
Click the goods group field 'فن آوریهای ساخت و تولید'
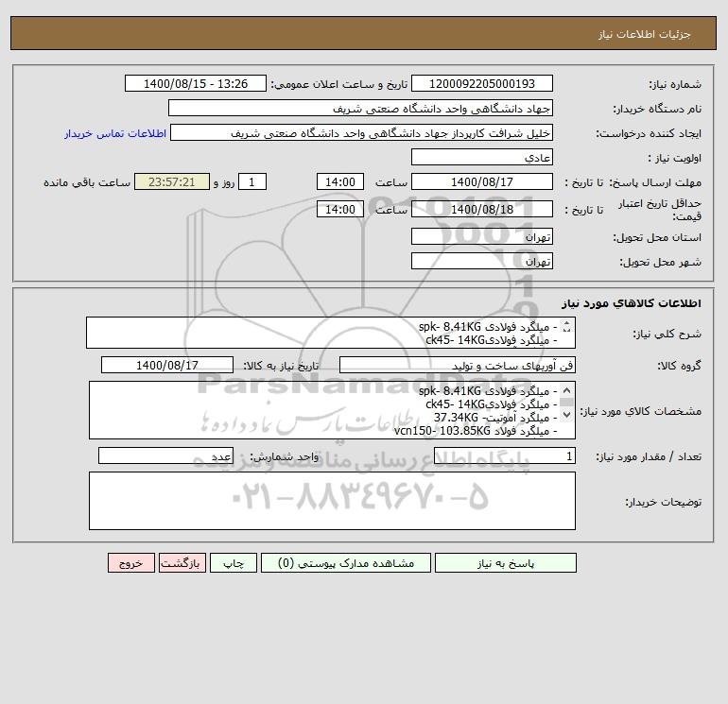pos(458,365)
